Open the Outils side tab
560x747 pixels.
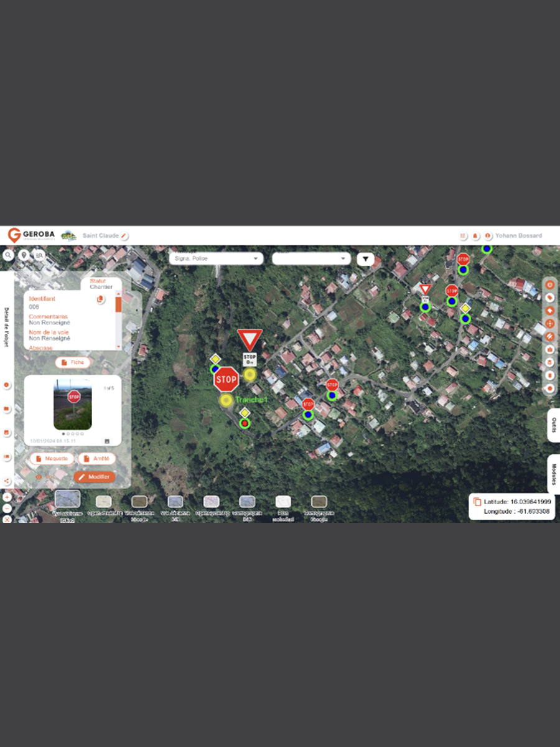click(553, 425)
